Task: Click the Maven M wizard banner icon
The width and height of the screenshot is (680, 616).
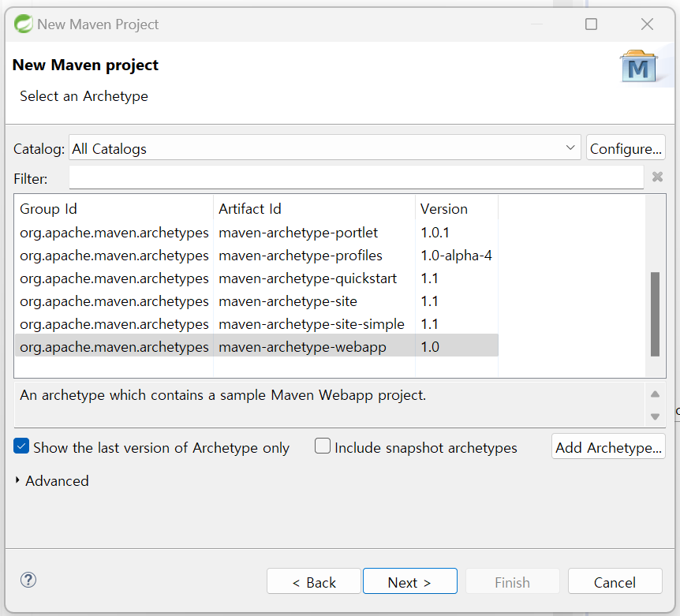Action: tap(638, 67)
